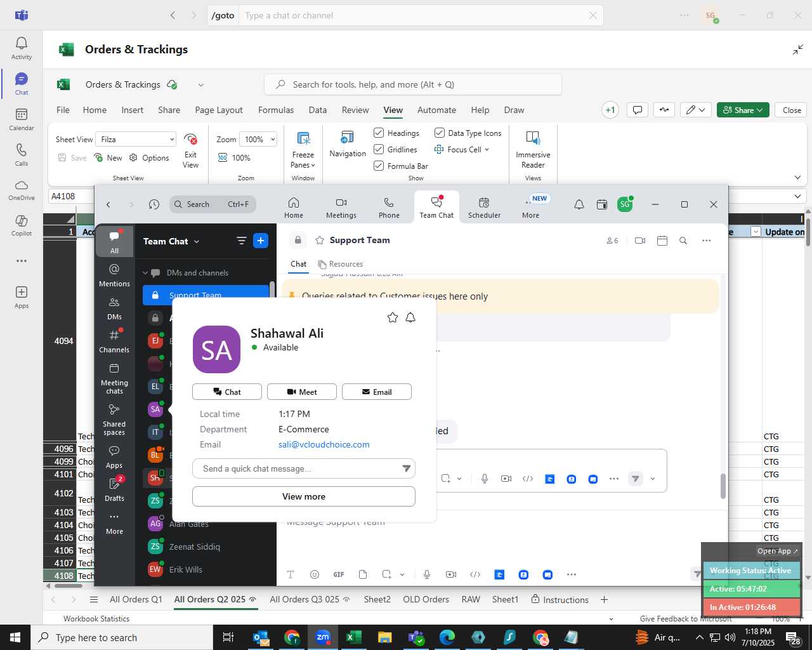
Task: Open Apps in the Teams sidebar
Action: (x=21, y=297)
